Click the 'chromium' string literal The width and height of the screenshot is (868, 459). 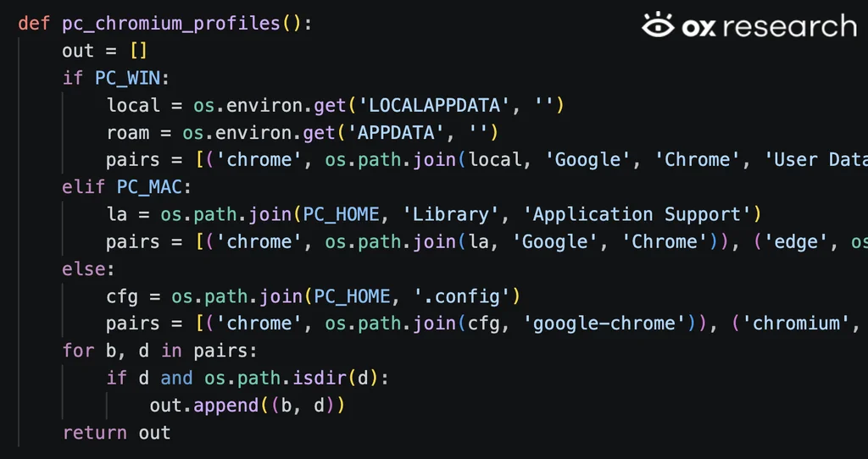(796, 324)
